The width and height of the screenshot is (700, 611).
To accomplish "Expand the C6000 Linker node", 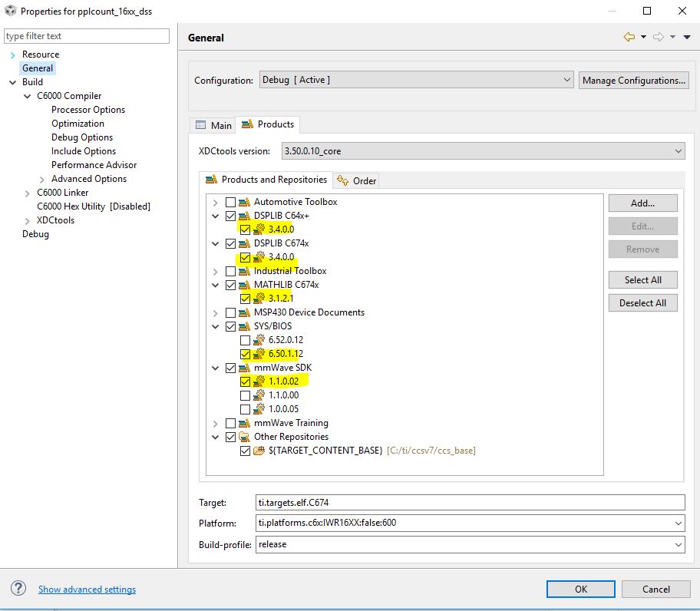I will point(27,193).
